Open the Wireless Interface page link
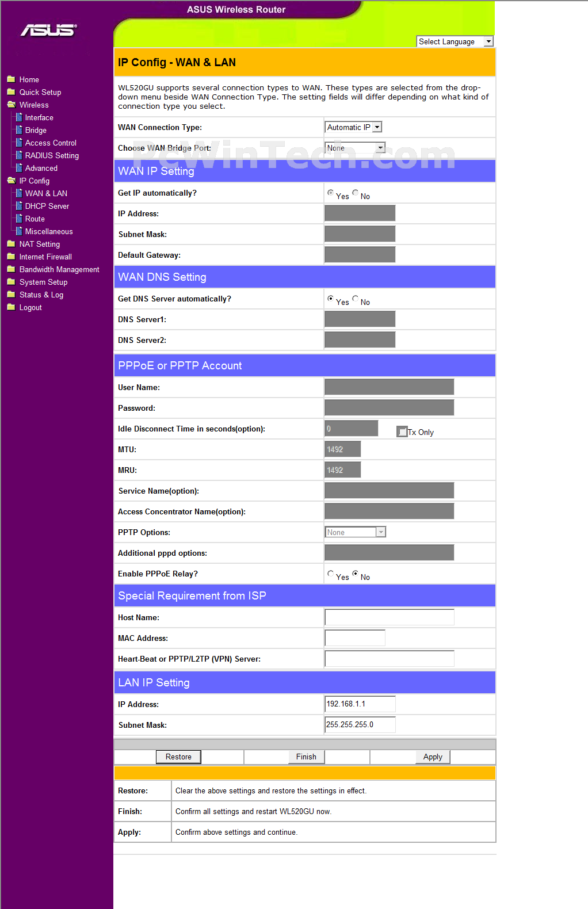The width and height of the screenshot is (588, 909). 39,117
